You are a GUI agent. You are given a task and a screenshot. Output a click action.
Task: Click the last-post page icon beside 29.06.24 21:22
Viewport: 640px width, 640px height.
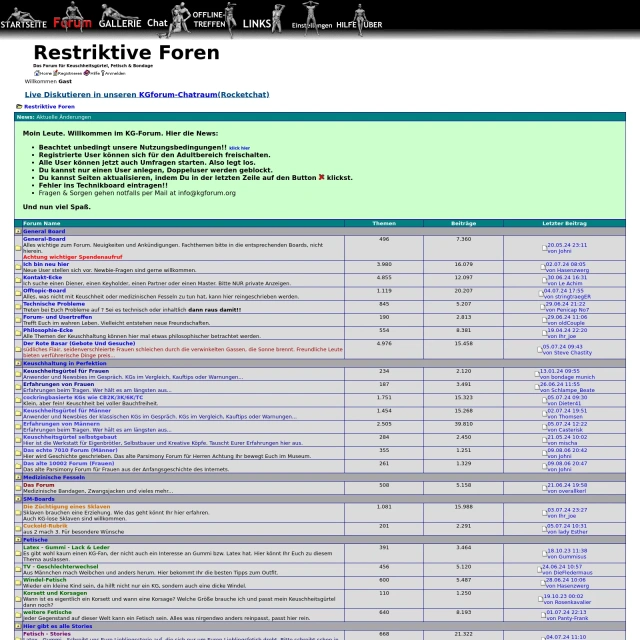click(x=542, y=307)
